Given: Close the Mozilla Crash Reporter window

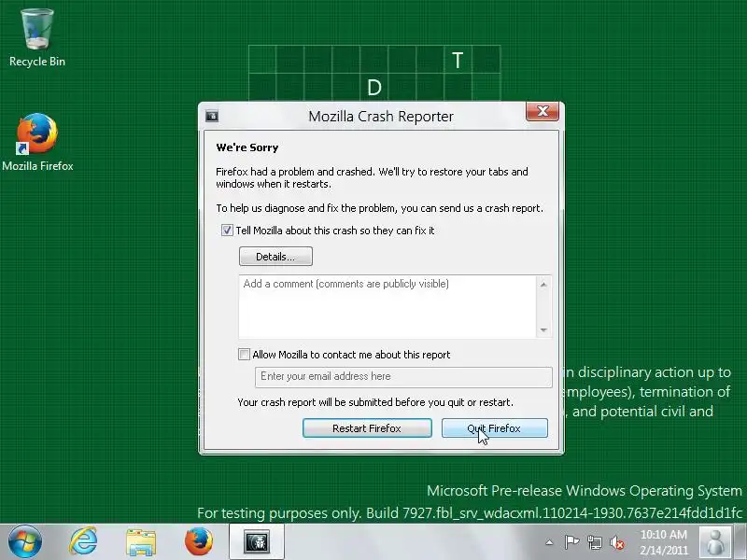Looking at the screenshot, I should coord(543,111).
